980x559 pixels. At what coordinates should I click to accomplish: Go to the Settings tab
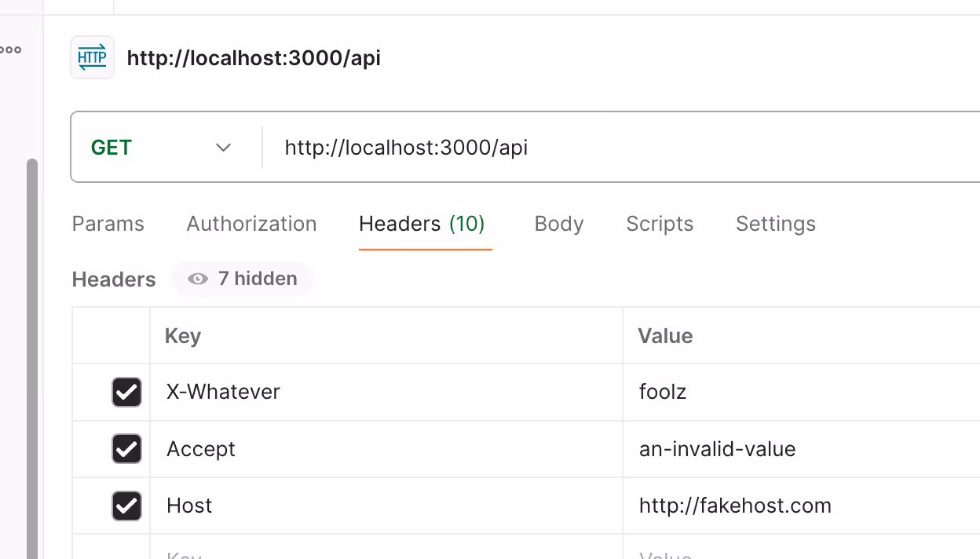coord(776,224)
